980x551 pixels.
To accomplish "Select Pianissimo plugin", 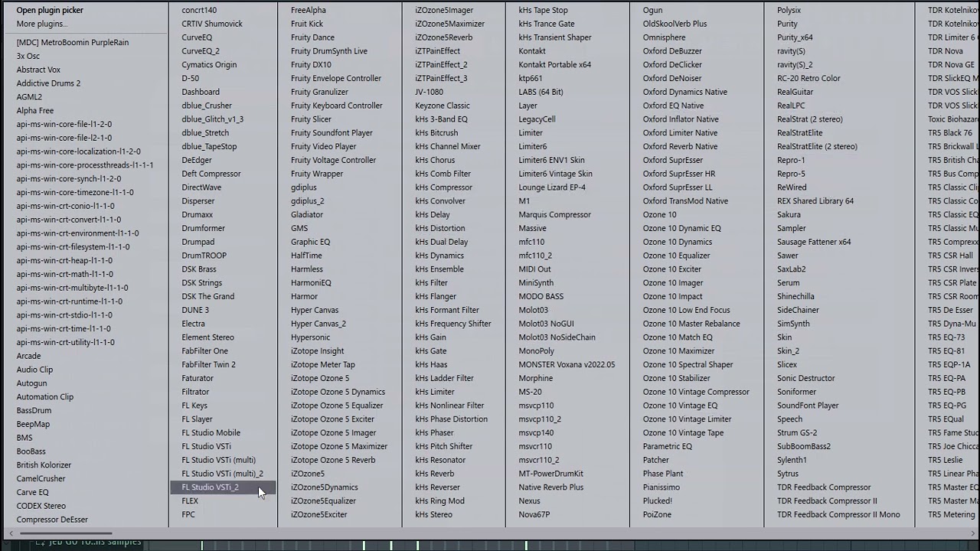I will [661, 487].
